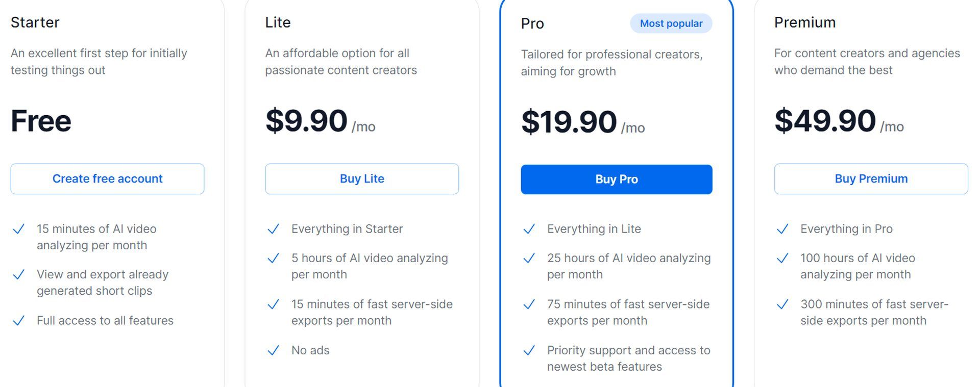Click the $9.90 Lite price

(306, 121)
